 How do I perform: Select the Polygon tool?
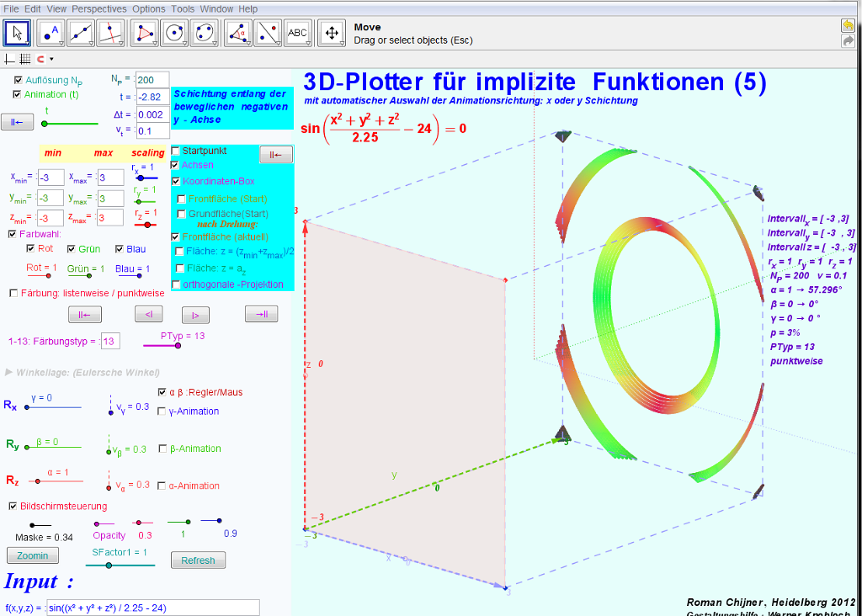pos(145,33)
